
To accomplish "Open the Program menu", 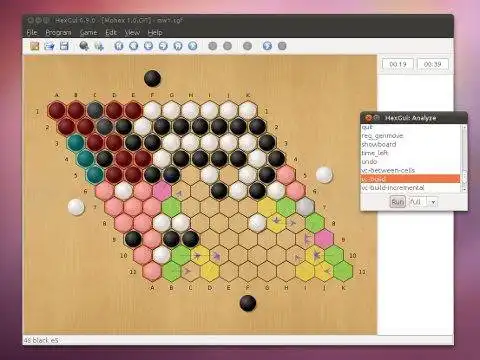I will coord(58,32).
